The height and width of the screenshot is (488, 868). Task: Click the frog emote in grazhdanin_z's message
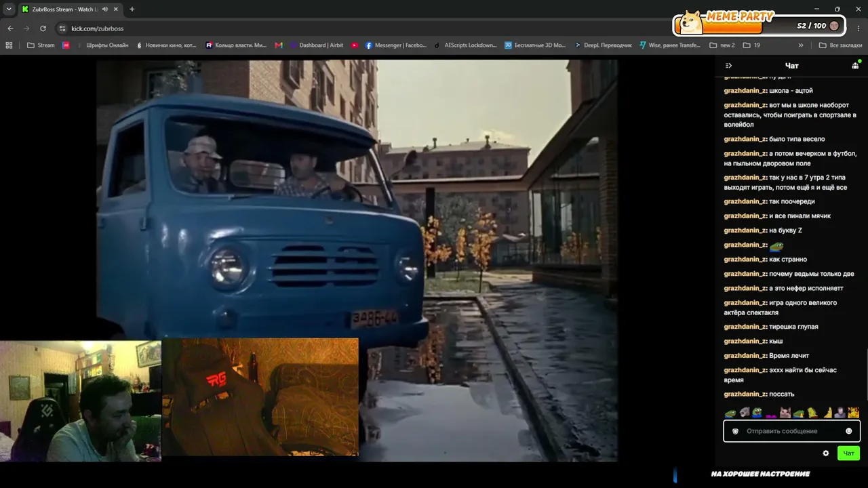776,245
